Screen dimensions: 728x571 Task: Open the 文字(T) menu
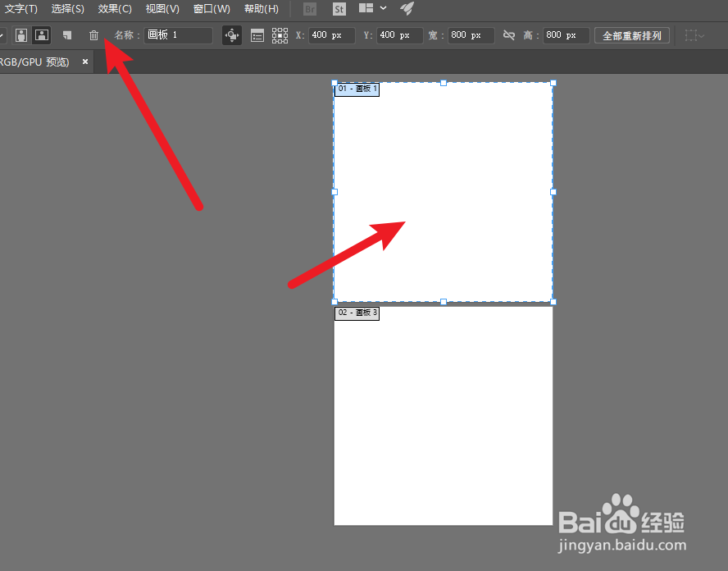click(x=20, y=9)
